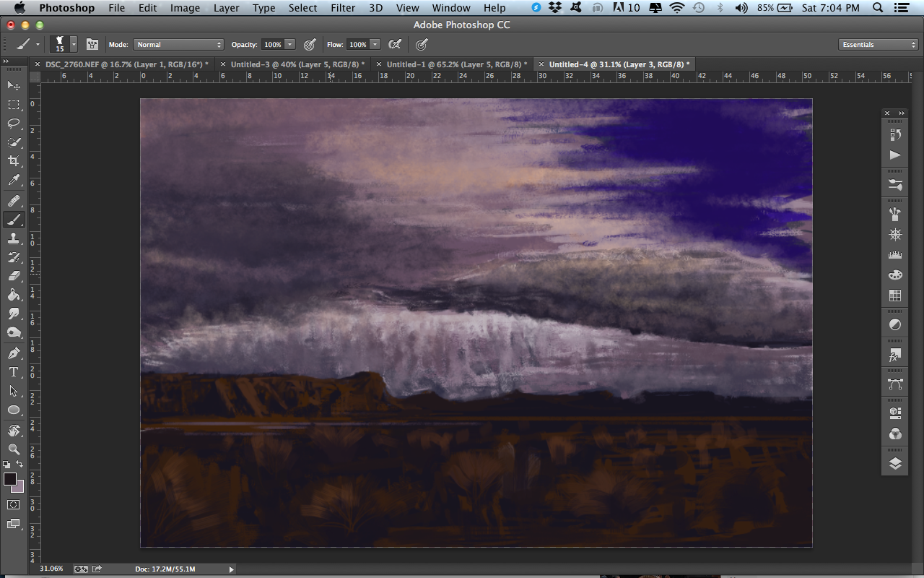Open the Layer menu
924x578 pixels.
coord(226,8)
